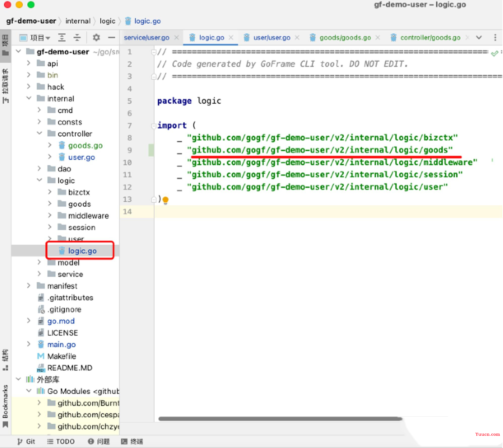Click the inspection checkmark icon in editor
The image size is (503, 448).
click(494, 53)
